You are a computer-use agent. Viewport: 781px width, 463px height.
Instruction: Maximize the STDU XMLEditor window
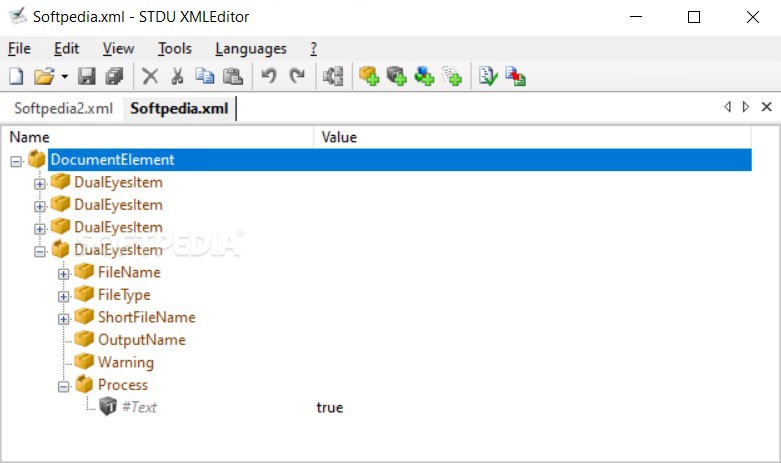coord(694,17)
